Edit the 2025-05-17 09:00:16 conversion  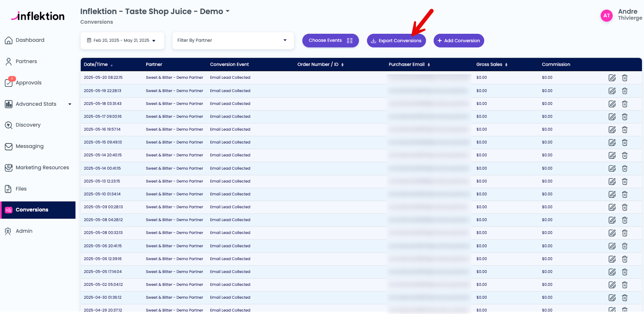(x=612, y=117)
